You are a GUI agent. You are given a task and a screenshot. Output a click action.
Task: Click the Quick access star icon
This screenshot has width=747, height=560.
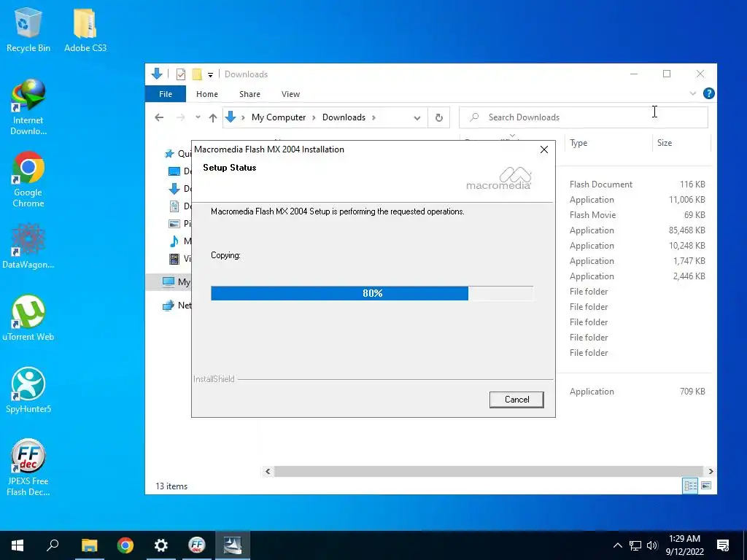[169, 153]
